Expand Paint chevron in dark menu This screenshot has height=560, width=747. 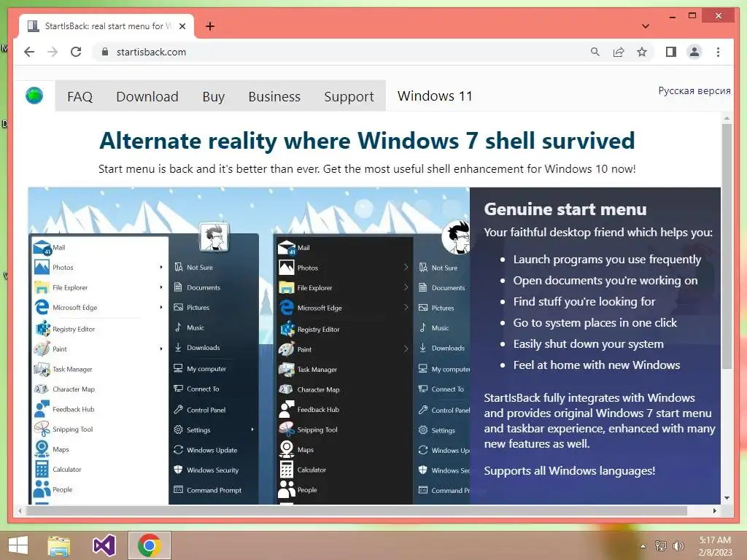406,349
